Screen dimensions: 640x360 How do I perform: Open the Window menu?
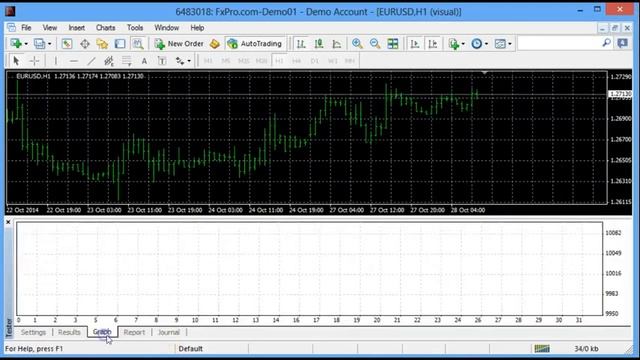tap(167, 28)
